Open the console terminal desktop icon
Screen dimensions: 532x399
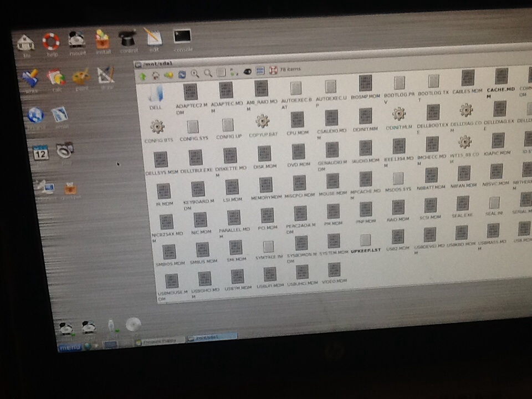182,36
